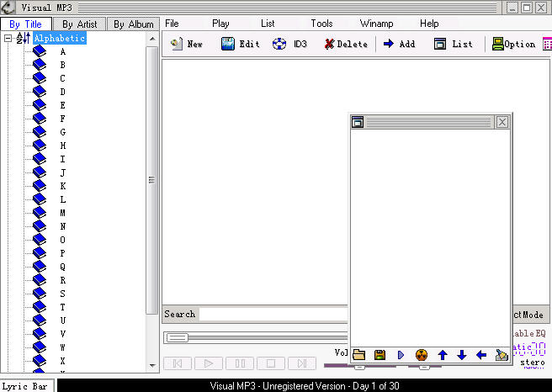Click the save disk icon in playlist window
The image size is (552, 392).
pyautogui.click(x=379, y=355)
